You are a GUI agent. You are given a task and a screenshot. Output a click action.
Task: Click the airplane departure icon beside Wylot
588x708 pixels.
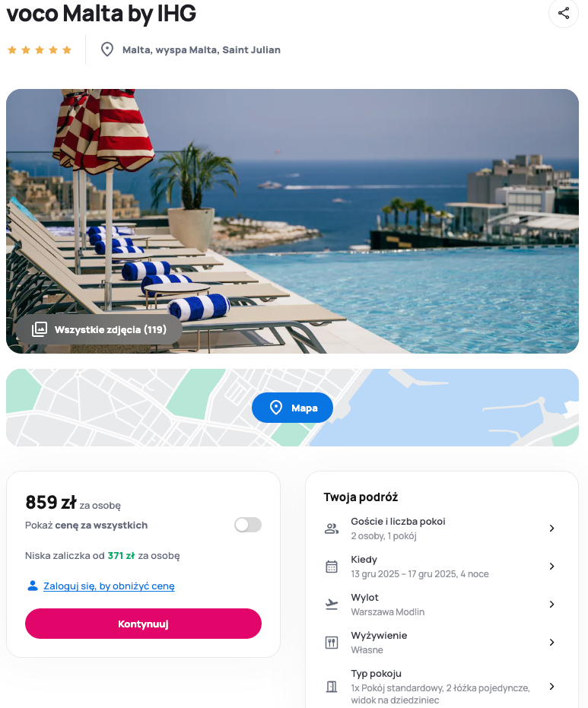click(332, 604)
